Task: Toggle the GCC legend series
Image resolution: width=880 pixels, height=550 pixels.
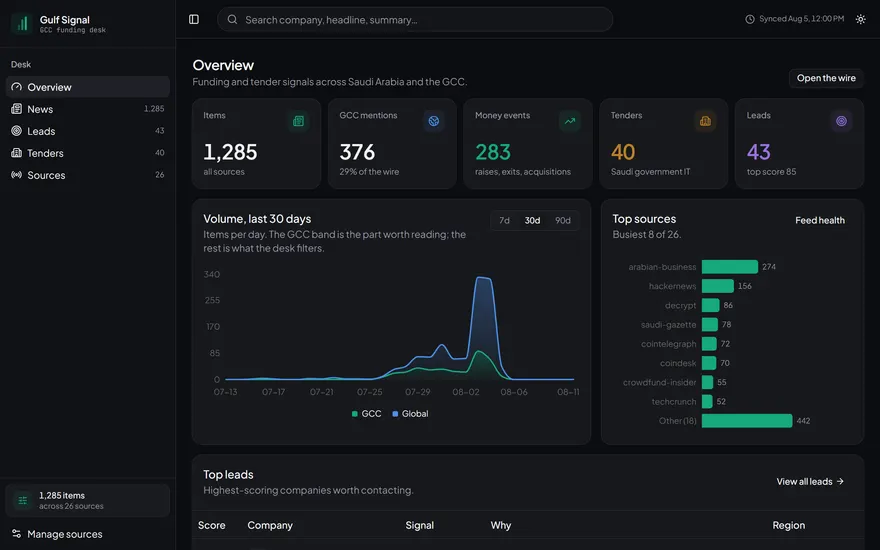Action: tap(366, 414)
